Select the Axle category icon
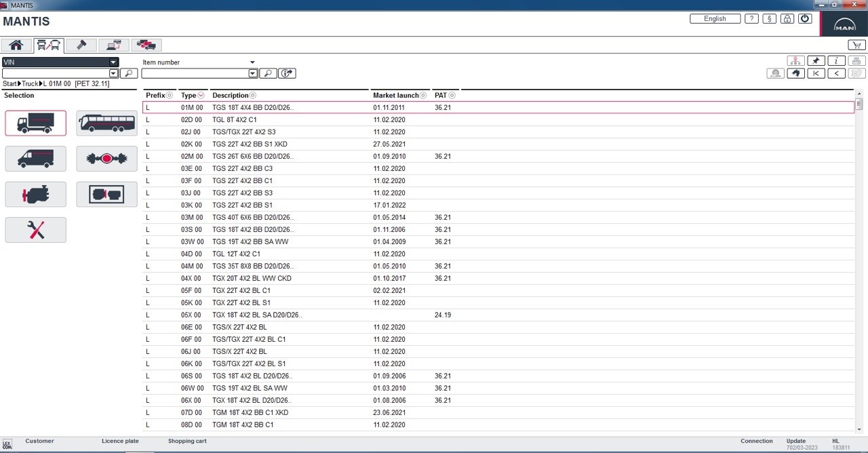Screen dimensions: 868x453 pyautogui.click(x=106, y=159)
